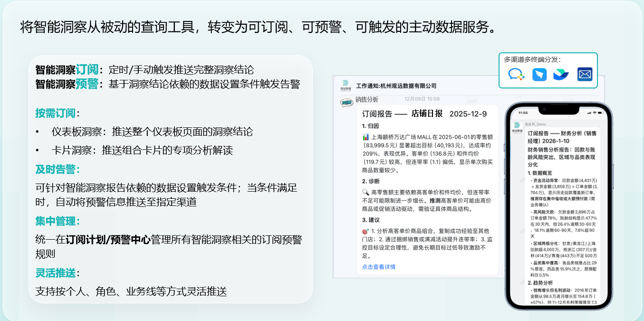Click the bar chart emoji under 归因
The height and width of the screenshot is (321, 644).
(x=365, y=137)
